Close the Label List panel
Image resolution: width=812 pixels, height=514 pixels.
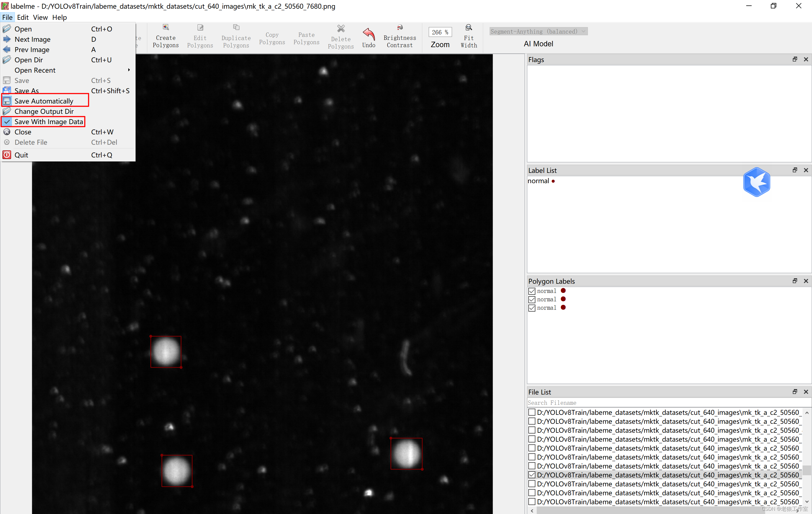click(x=806, y=170)
